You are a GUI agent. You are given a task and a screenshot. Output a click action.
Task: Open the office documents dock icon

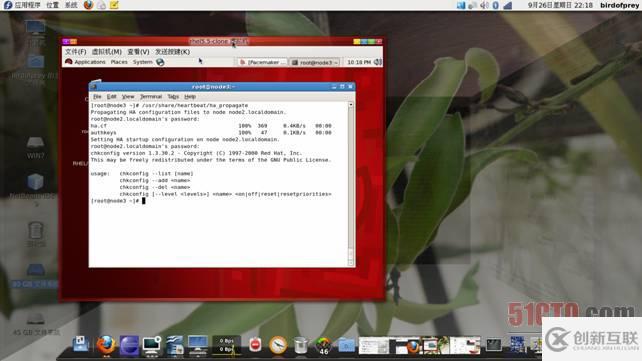[175, 345]
